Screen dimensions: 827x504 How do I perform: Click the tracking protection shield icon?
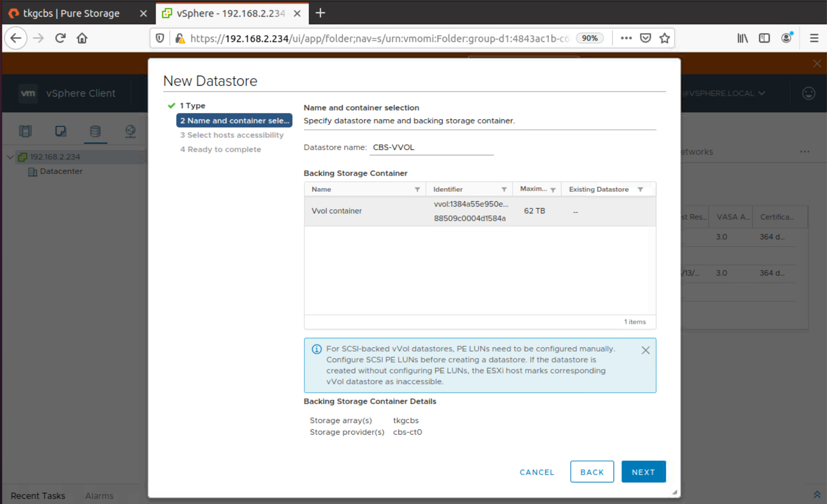tap(160, 38)
